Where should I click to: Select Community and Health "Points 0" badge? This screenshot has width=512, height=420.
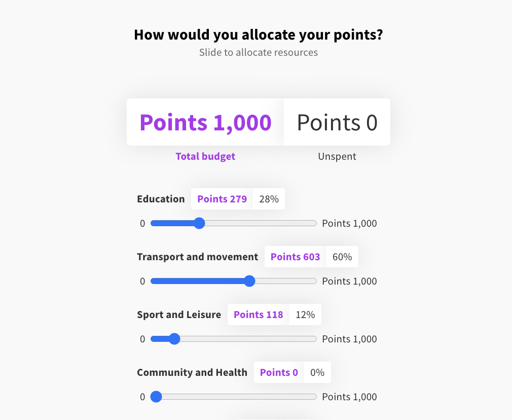pos(279,372)
